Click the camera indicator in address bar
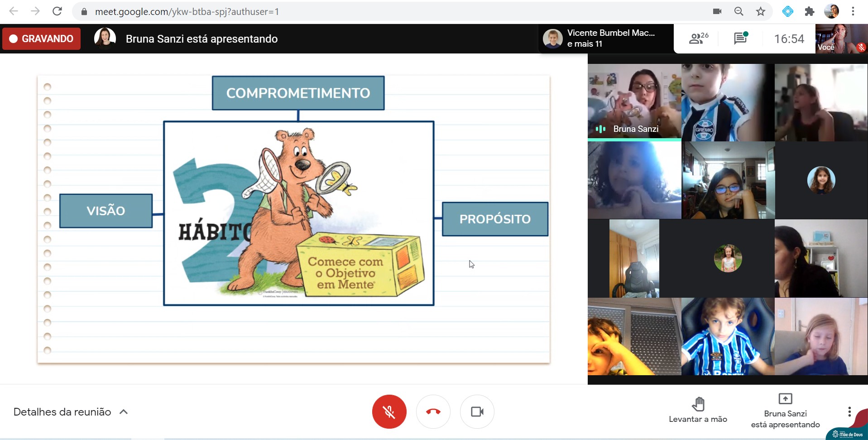This screenshot has height=440, width=868. pos(717,11)
